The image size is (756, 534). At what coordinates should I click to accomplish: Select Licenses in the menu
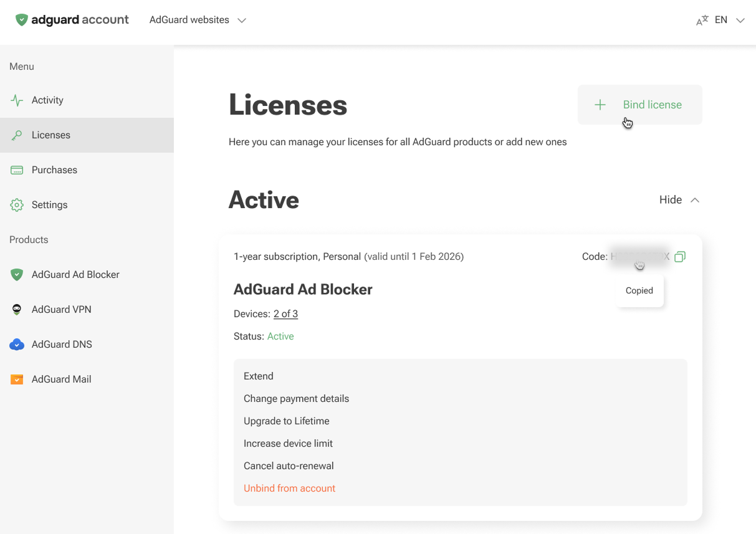(x=87, y=135)
